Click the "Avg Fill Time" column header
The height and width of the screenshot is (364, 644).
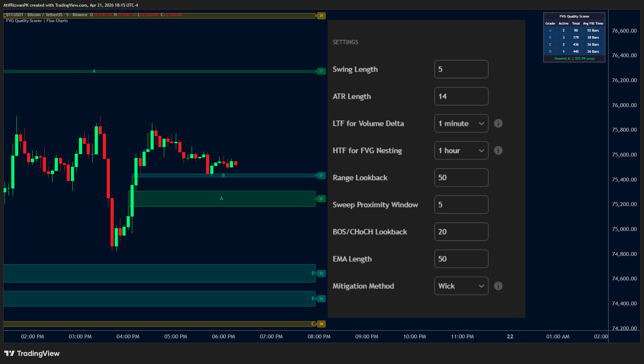pos(593,24)
